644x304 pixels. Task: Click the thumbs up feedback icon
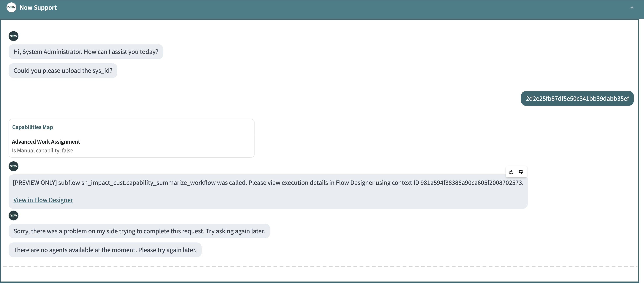pos(511,172)
